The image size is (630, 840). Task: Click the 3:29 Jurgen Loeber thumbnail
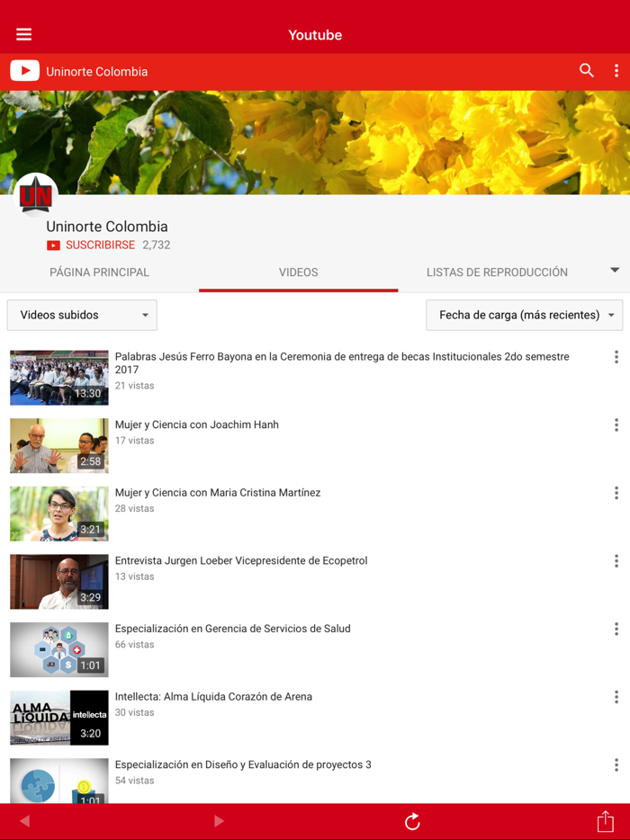pos(59,582)
